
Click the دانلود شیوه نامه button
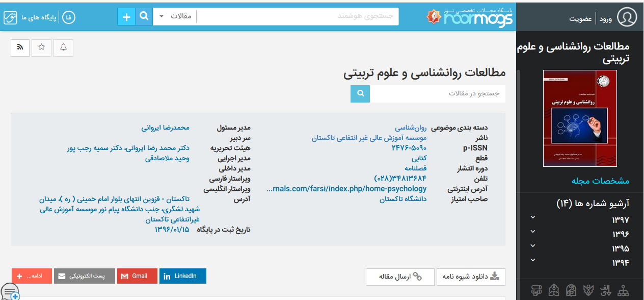click(x=471, y=277)
